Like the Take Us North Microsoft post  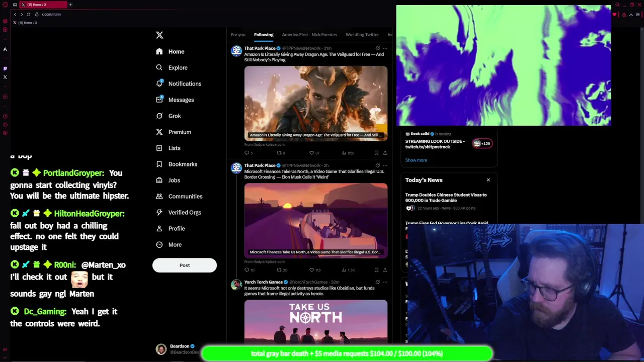pos(314,270)
